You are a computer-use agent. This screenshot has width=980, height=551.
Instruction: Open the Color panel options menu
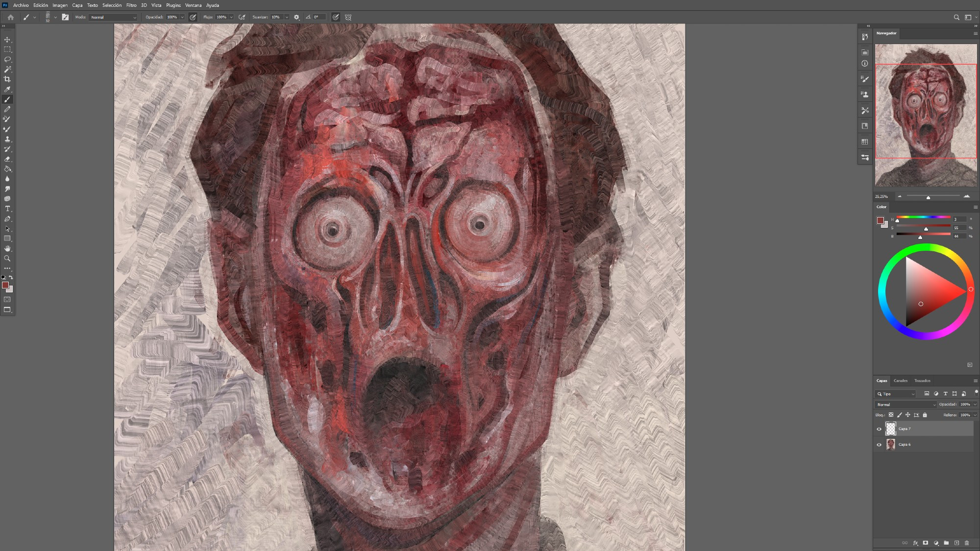click(x=976, y=207)
